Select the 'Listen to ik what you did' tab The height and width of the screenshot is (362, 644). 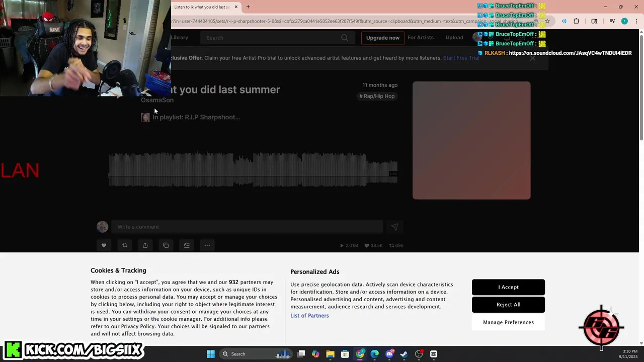point(202,7)
